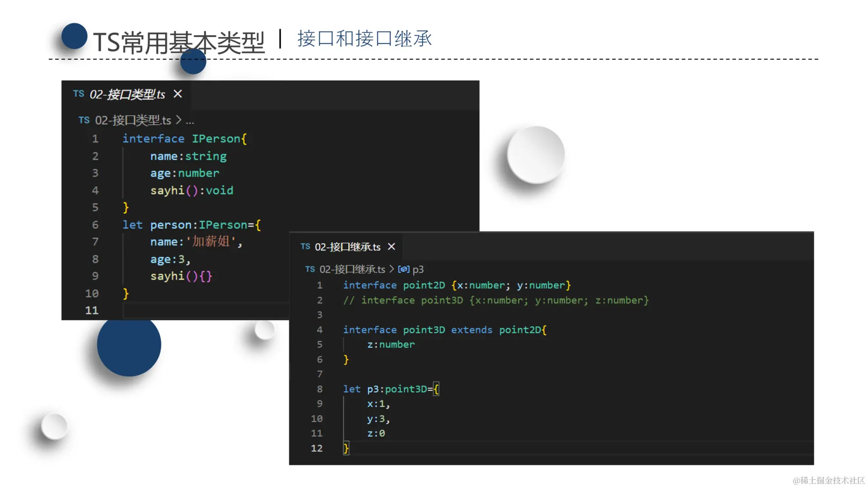Switch to the 02-接口类型.ts tab

coord(127,94)
